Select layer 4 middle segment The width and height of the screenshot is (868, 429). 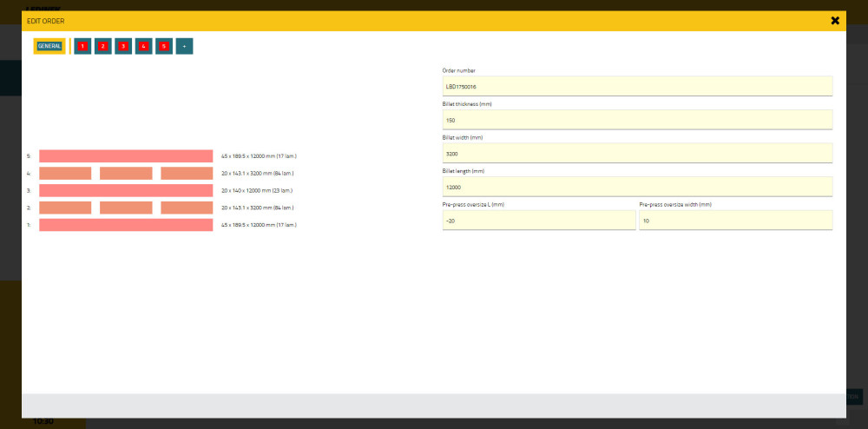(x=126, y=174)
